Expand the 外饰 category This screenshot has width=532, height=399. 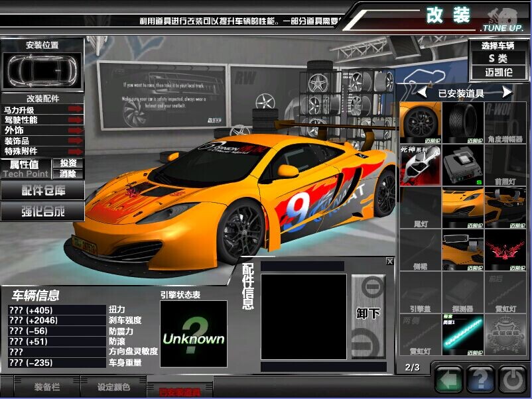pyautogui.click(x=43, y=131)
